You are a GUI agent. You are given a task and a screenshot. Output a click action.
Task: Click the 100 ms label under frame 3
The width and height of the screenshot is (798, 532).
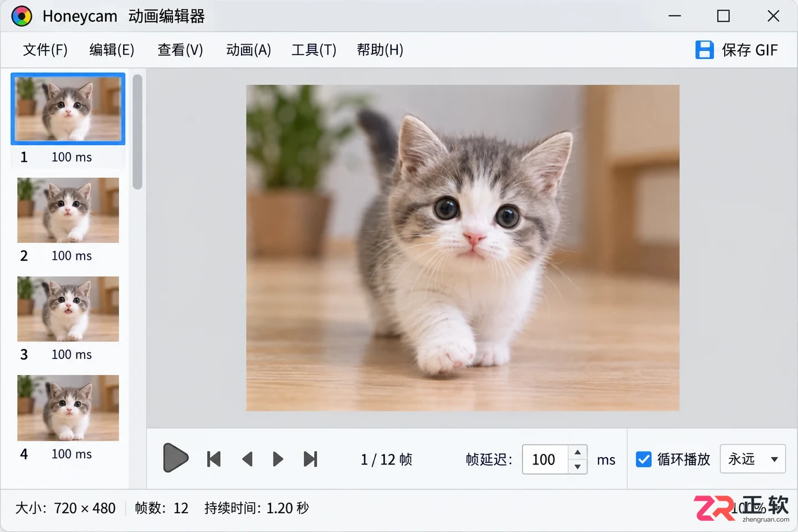click(71, 354)
